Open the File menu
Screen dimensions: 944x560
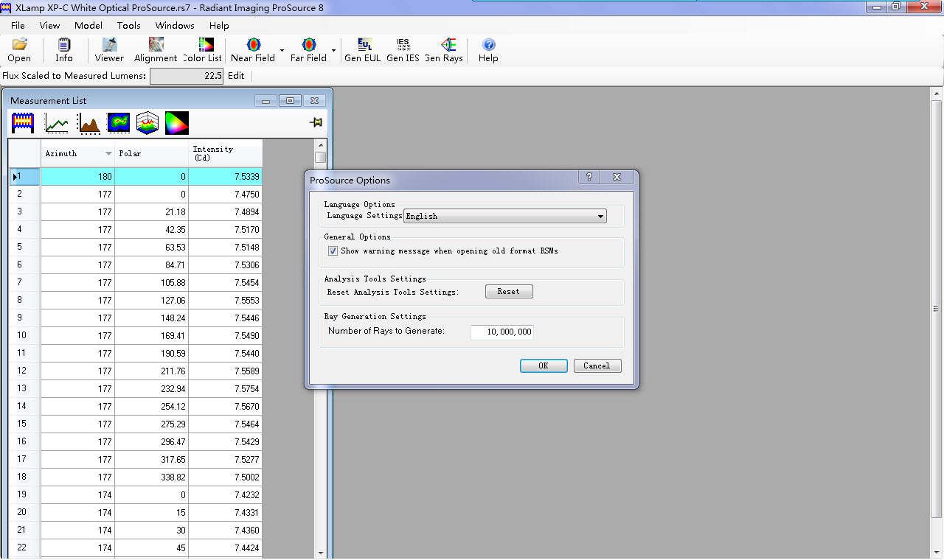tap(18, 25)
